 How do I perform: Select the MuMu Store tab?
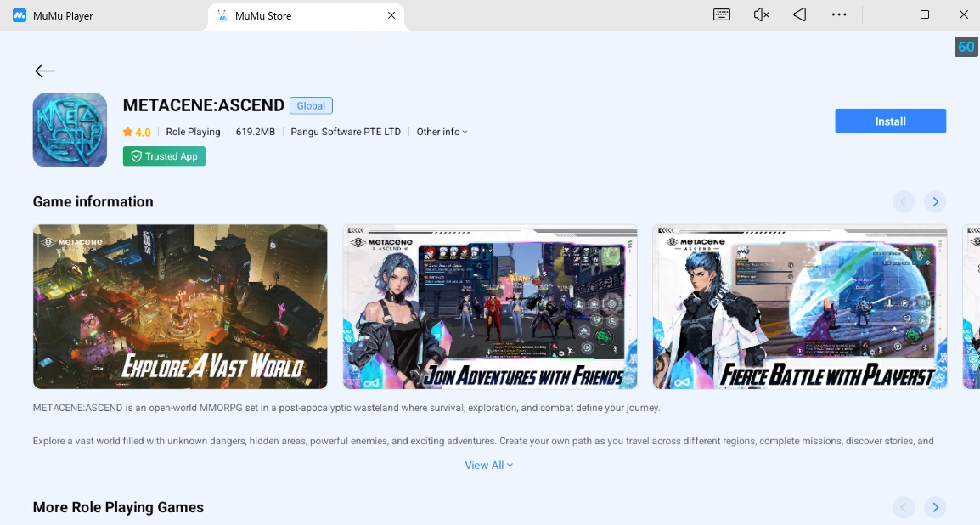coord(307,15)
